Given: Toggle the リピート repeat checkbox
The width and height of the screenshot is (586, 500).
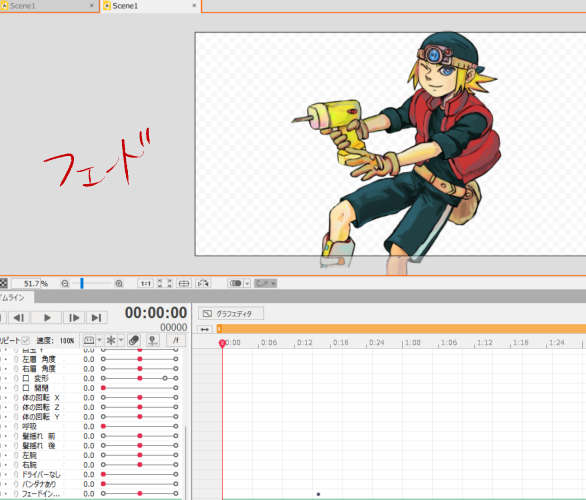Looking at the screenshot, I should pyautogui.click(x=25, y=340).
